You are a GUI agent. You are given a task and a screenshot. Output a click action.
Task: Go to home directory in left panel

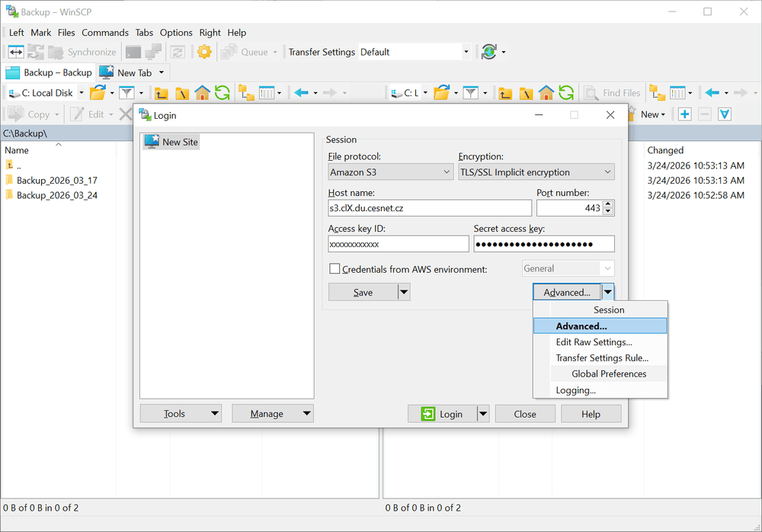[202, 92]
